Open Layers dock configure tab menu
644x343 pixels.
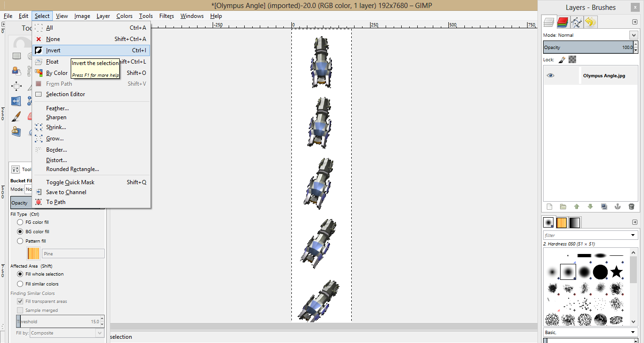point(635,22)
